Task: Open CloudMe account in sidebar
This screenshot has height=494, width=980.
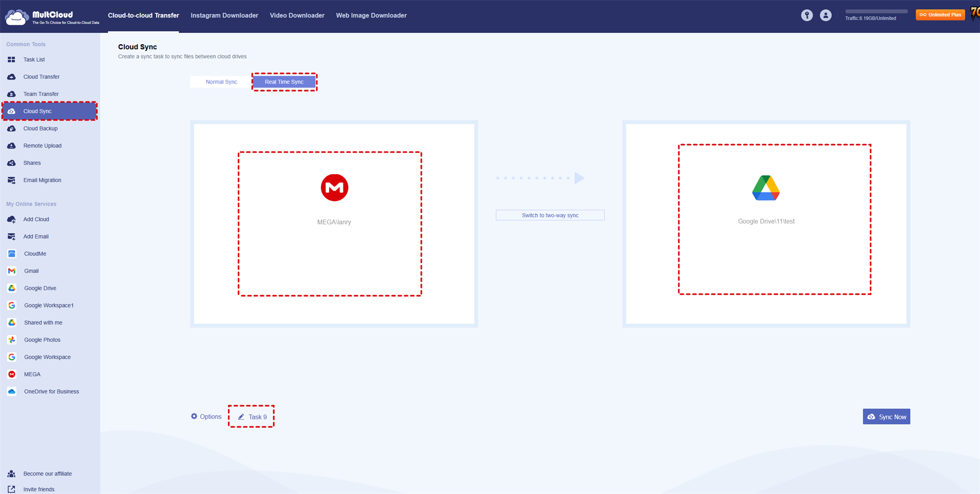Action: point(35,254)
